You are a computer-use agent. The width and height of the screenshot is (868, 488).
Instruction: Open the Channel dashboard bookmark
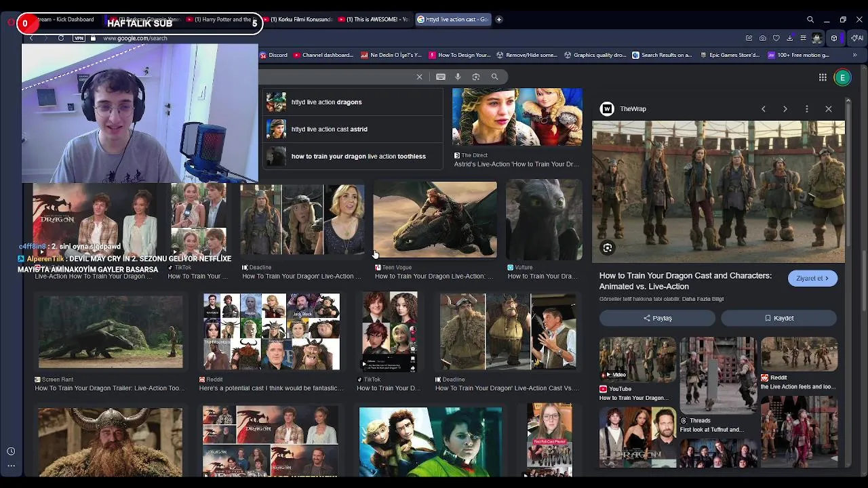tap(323, 55)
